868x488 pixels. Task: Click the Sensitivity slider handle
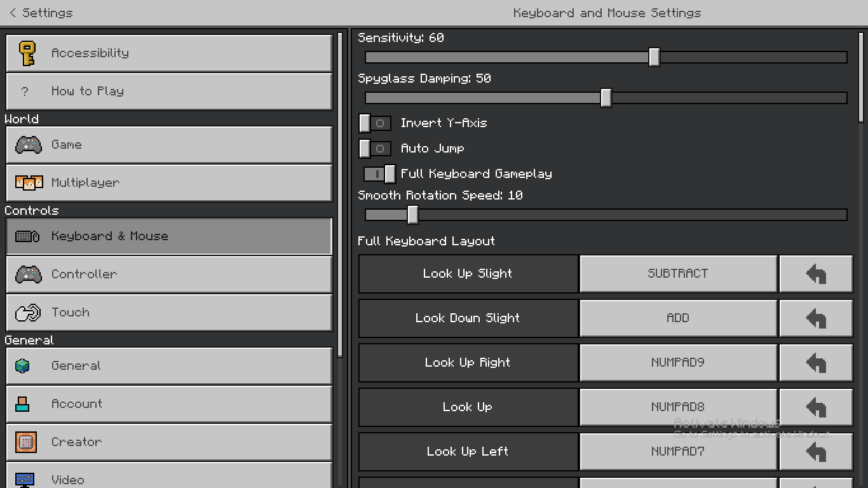click(x=654, y=57)
